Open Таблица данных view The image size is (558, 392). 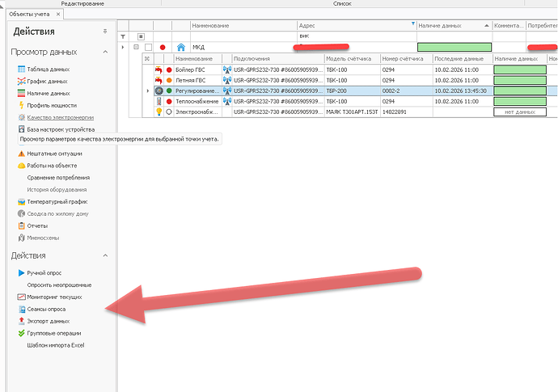pos(47,70)
